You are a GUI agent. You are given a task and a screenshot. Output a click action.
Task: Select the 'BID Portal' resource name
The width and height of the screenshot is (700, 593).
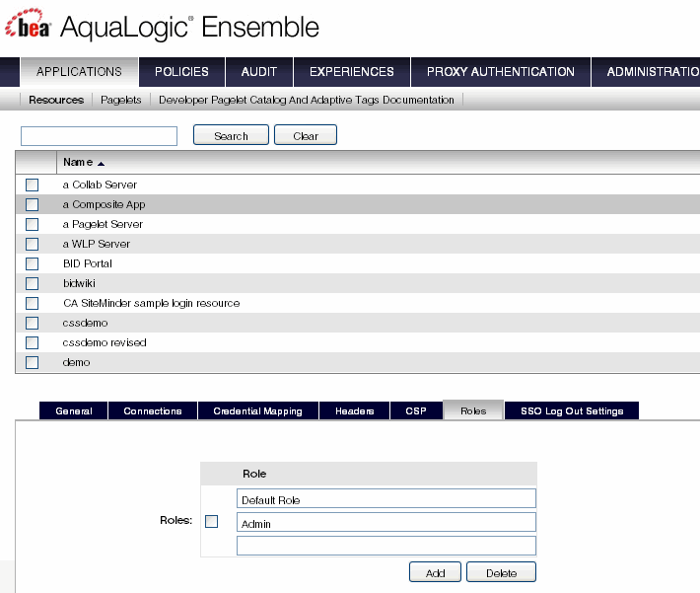point(88,263)
